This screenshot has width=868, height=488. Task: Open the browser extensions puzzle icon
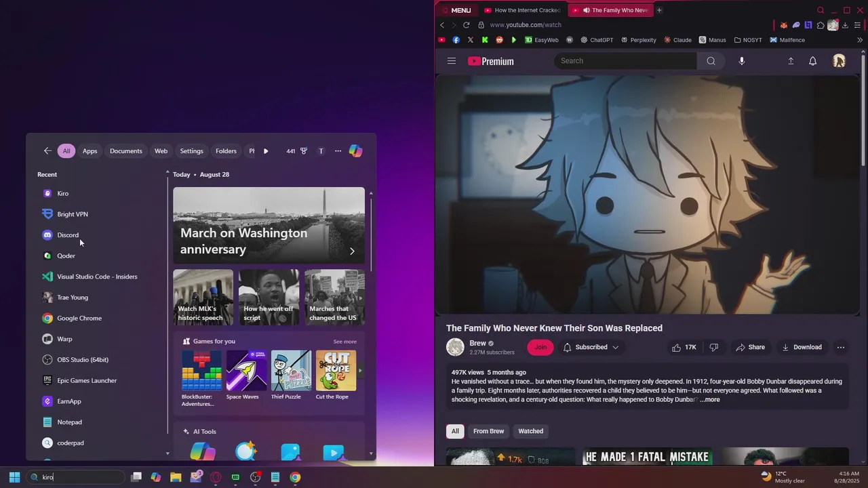821,25
